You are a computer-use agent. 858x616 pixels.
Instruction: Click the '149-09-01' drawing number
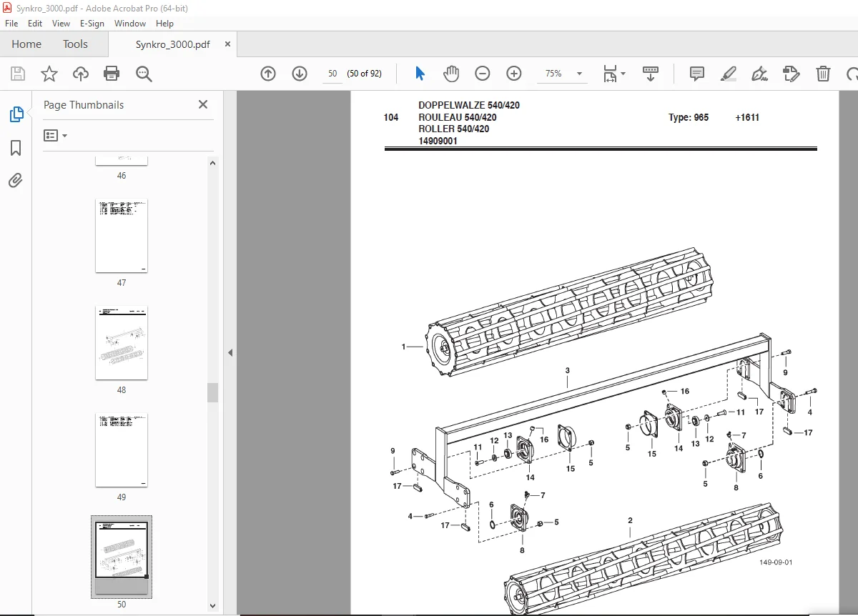pyautogui.click(x=776, y=562)
